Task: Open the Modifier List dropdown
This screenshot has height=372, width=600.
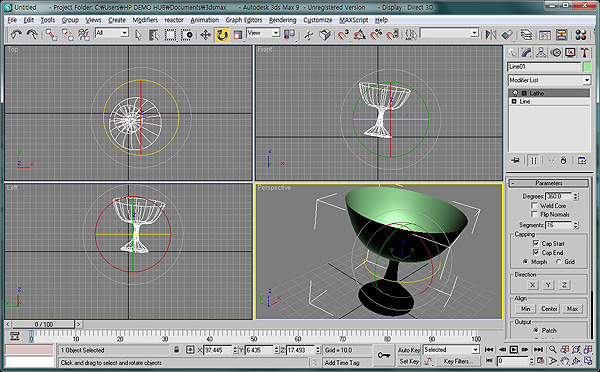Action: point(587,80)
